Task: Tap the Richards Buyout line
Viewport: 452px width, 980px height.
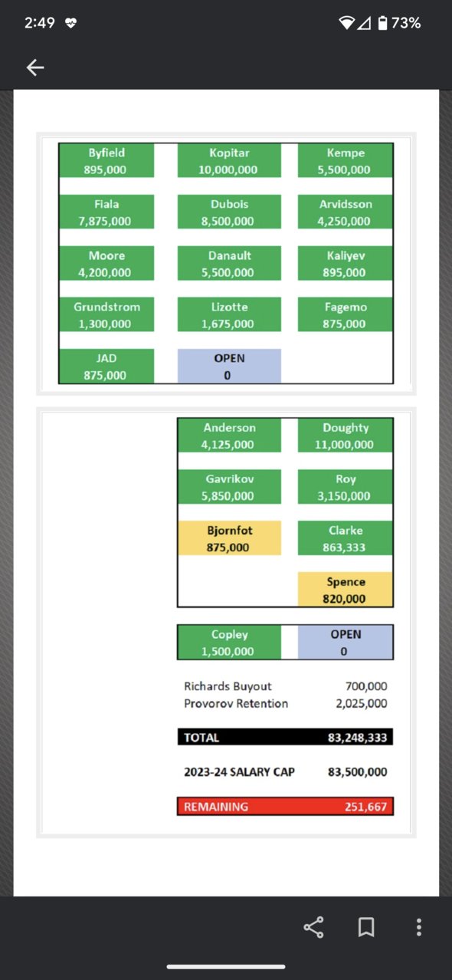Action: [x=285, y=686]
